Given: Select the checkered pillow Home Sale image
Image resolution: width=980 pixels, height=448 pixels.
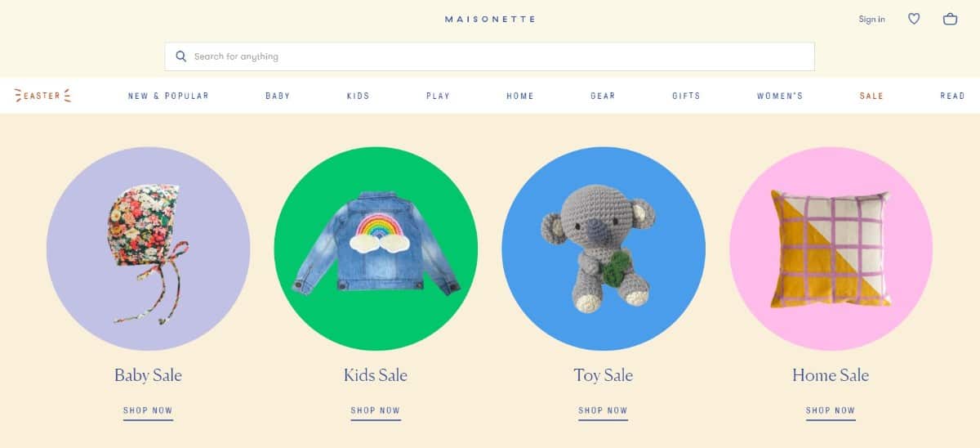Looking at the screenshot, I should click(831, 249).
